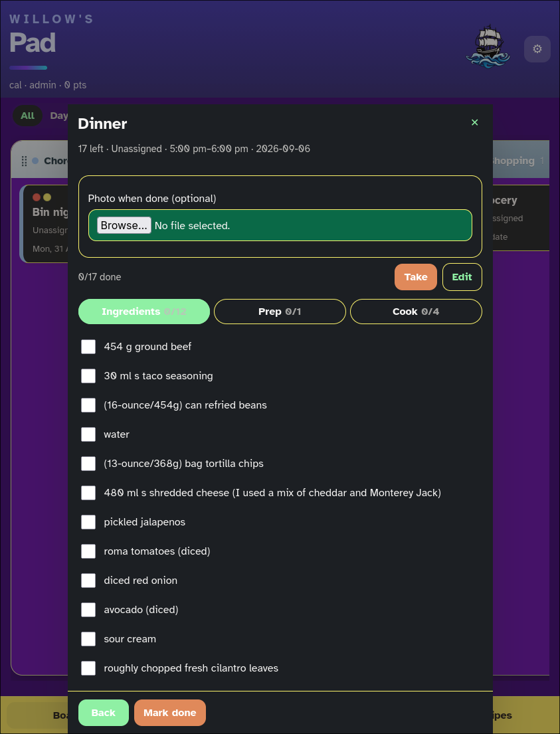Click the Pad heading in the header
Viewport: 560px width, 734px height.
tap(33, 43)
